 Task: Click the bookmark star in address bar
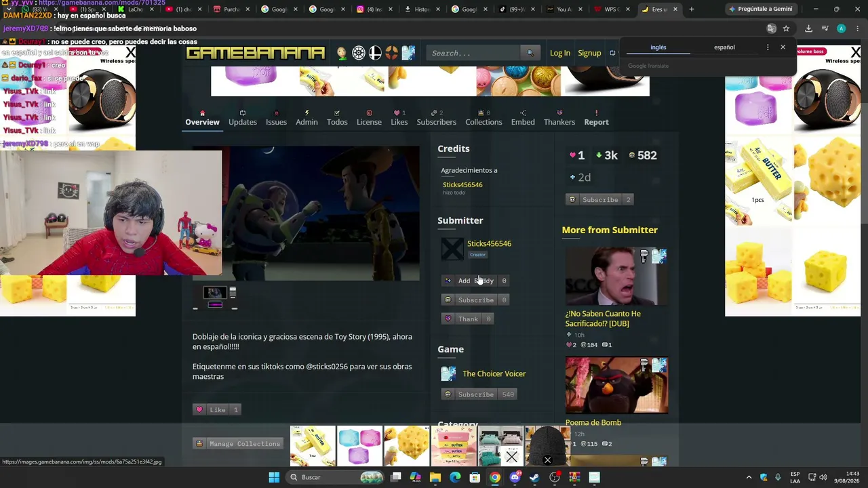point(786,28)
